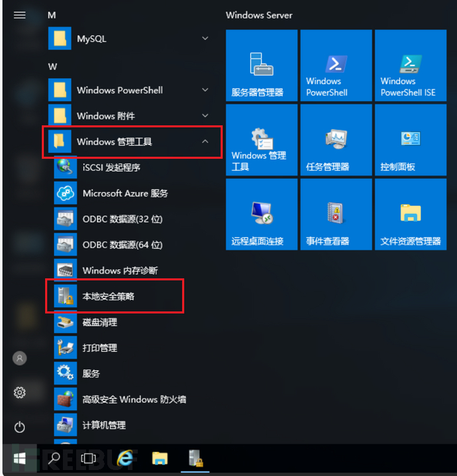Click the 磁盘清理 label
This screenshot has height=476, width=457.
100,322
